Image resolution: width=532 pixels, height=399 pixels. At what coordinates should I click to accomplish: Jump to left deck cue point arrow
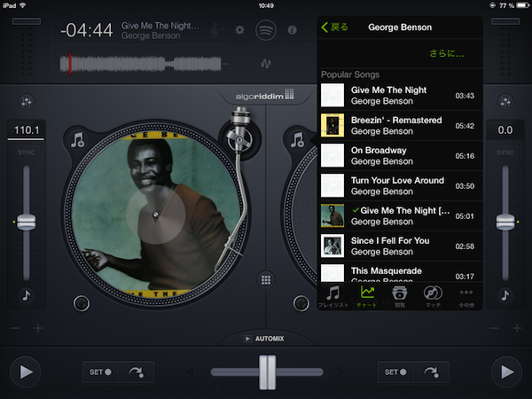click(137, 372)
